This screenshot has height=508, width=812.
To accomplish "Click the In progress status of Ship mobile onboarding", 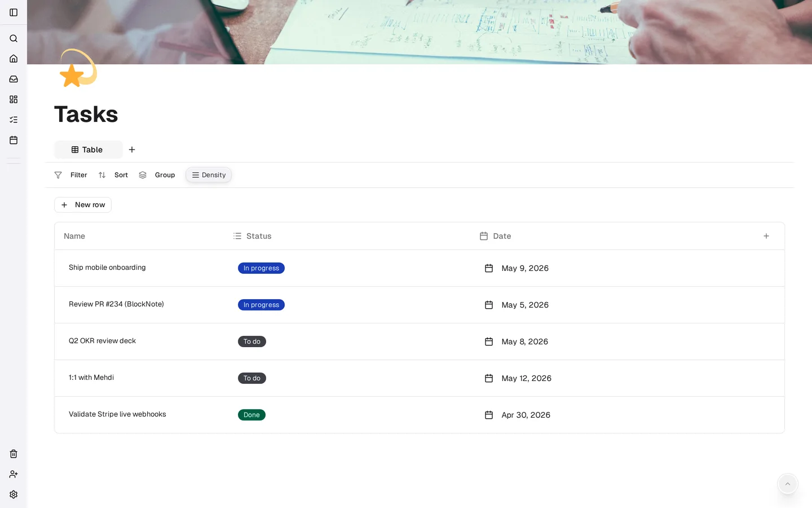I will [261, 268].
